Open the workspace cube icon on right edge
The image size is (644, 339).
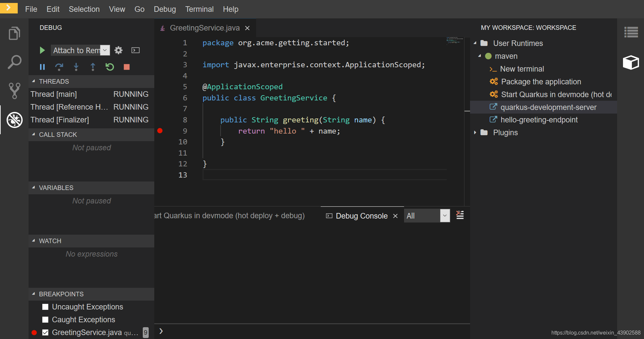[x=631, y=62]
